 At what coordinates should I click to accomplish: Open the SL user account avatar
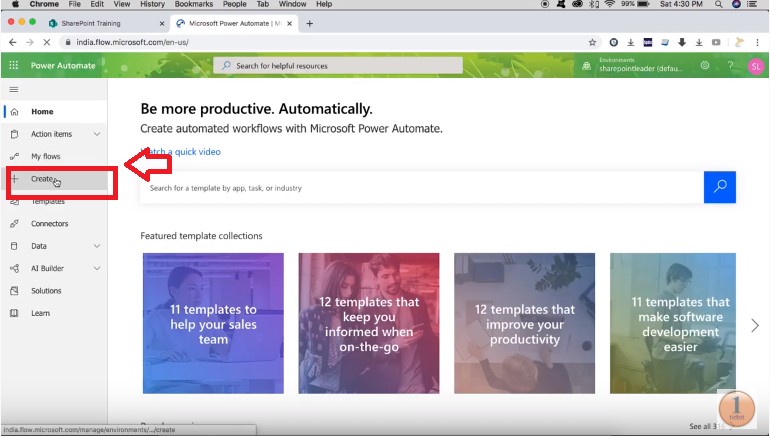pos(755,66)
